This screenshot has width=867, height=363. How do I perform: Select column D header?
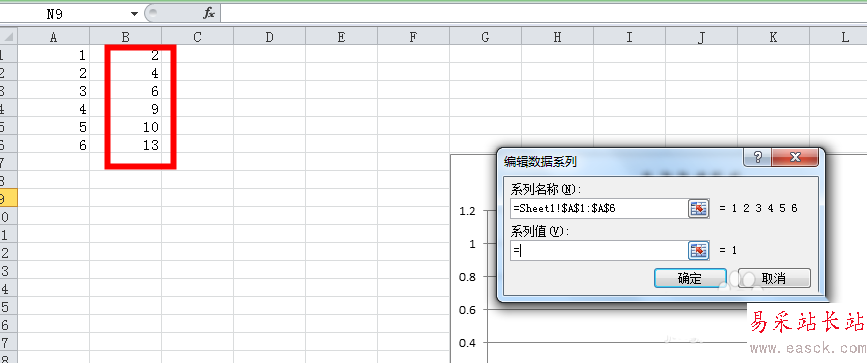pos(269,37)
